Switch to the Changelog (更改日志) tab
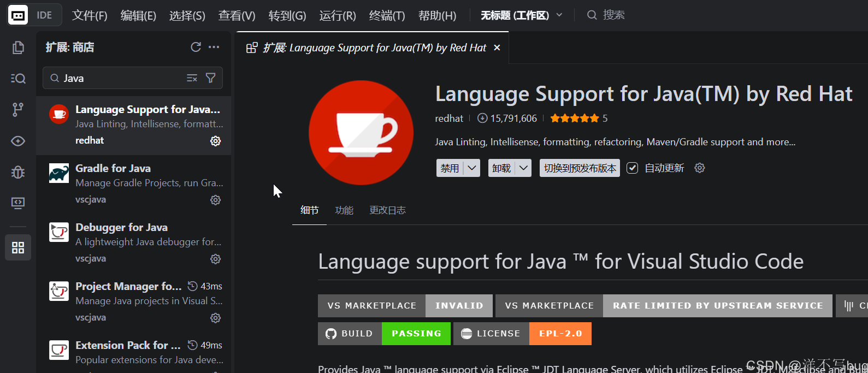868x373 pixels. click(x=387, y=210)
